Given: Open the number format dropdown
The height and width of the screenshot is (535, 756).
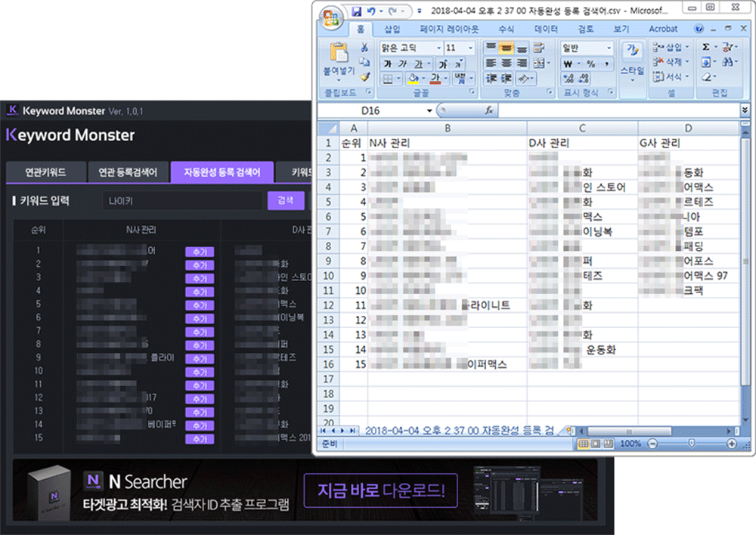Looking at the screenshot, I should (x=609, y=48).
